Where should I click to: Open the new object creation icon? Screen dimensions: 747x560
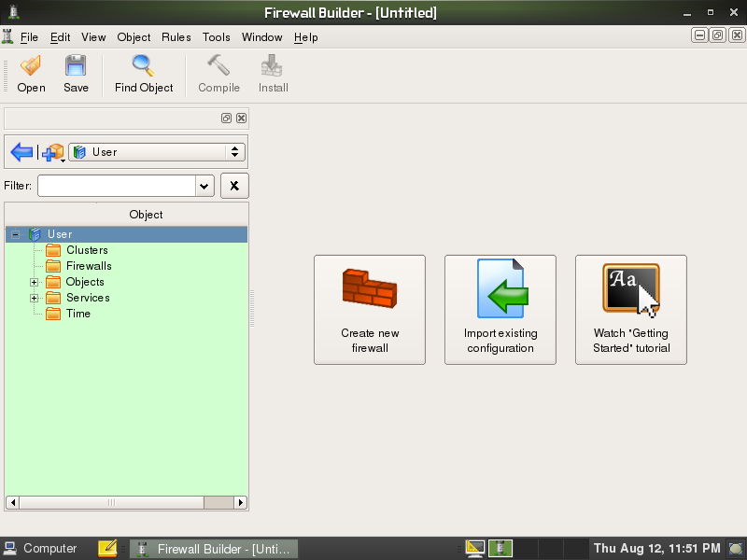coord(52,152)
